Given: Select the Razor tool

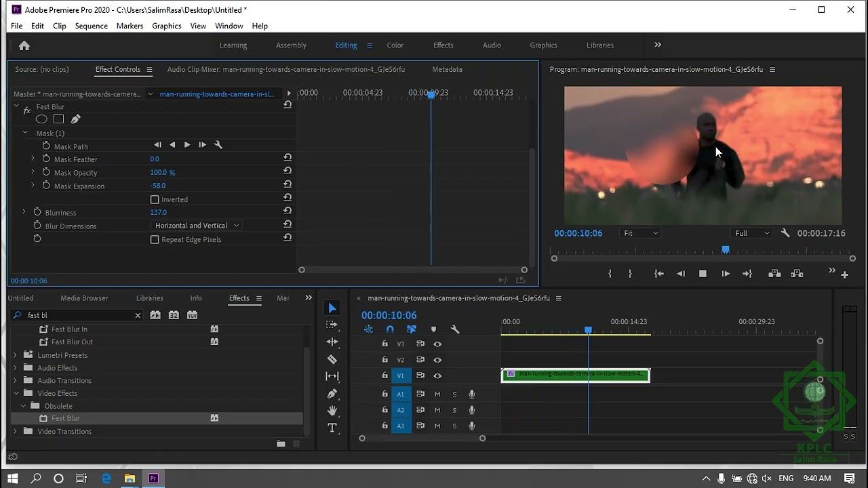Looking at the screenshot, I should point(332,359).
